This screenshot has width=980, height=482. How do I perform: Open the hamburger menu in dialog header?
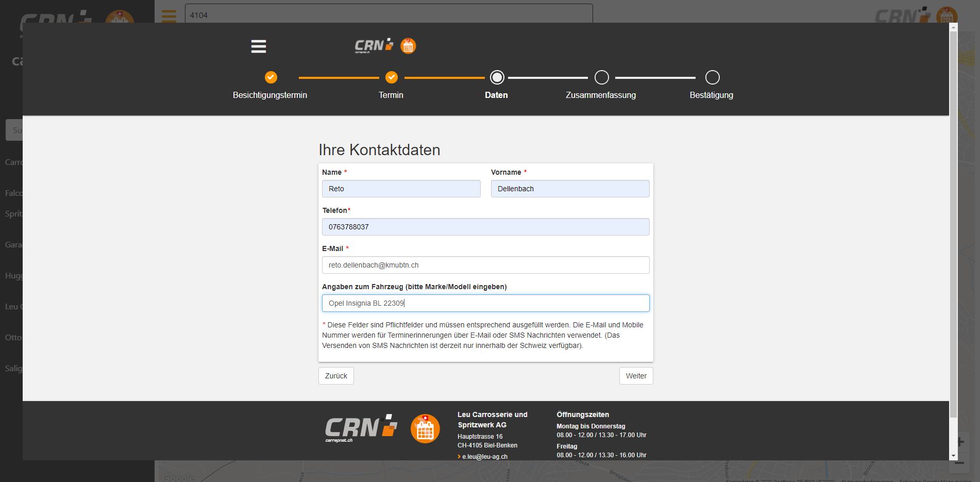point(258,46)
